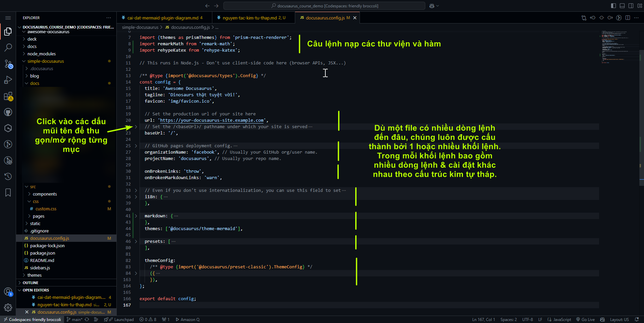Viewport: 644px width, 323px height.
Task: Split the editor using the split icon
Action: click(x=628, y=18)
